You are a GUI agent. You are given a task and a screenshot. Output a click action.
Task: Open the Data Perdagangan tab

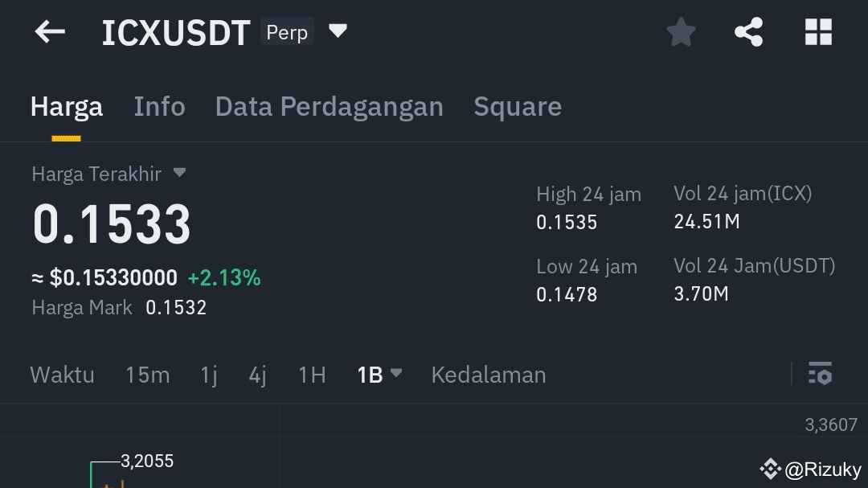(x=329, y=107)
